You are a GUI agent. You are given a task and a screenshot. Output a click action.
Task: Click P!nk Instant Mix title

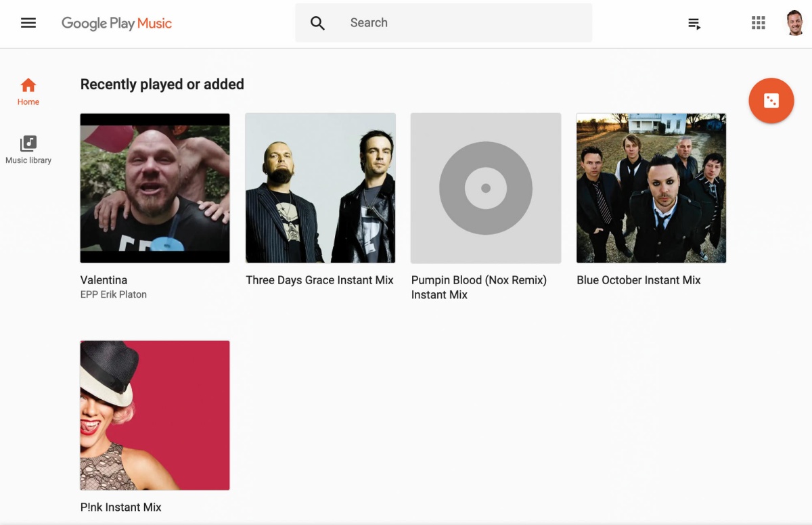121,507
